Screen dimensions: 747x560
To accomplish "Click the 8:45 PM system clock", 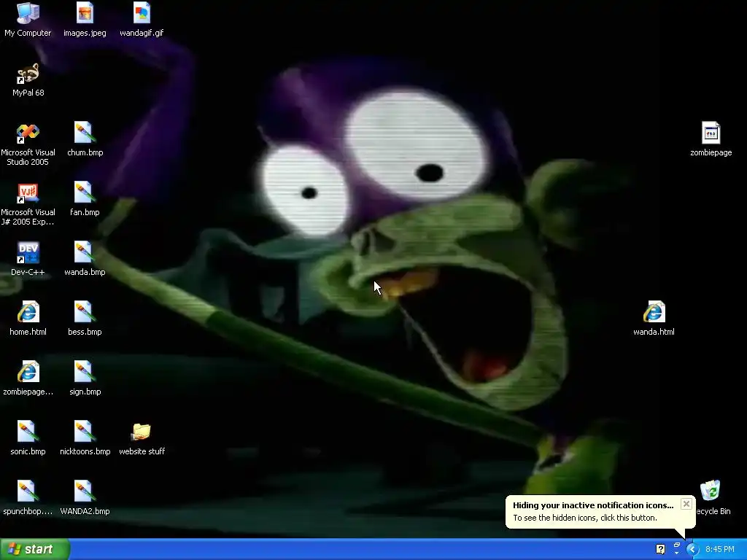I will click(x=720, y=550).
